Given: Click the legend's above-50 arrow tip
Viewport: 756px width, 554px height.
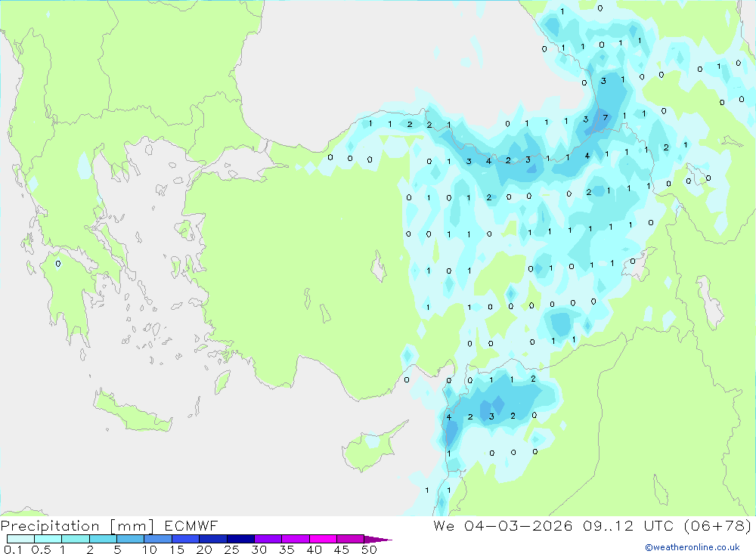Looking at the screenshot, I should (378, 539).
